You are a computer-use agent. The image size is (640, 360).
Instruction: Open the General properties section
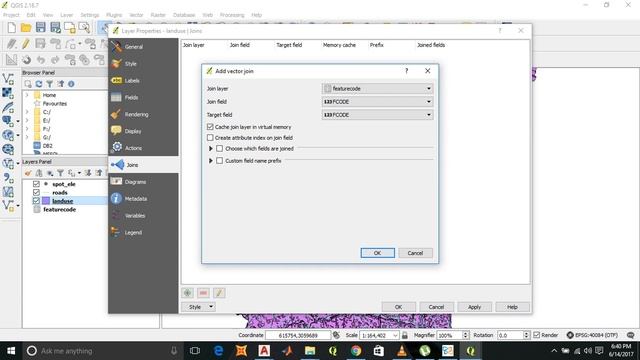143,47
